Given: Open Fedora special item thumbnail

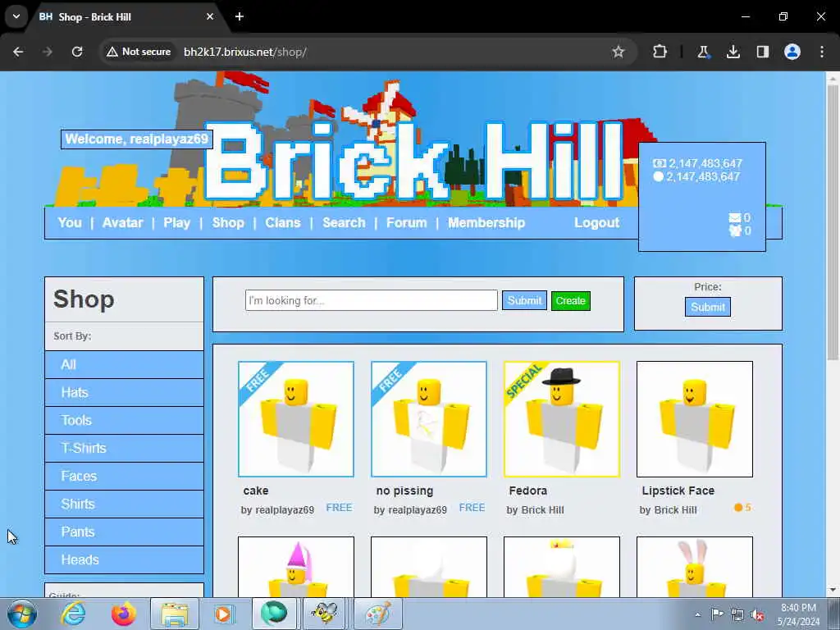Looking at the screenshot, I should tap(562, 419).
